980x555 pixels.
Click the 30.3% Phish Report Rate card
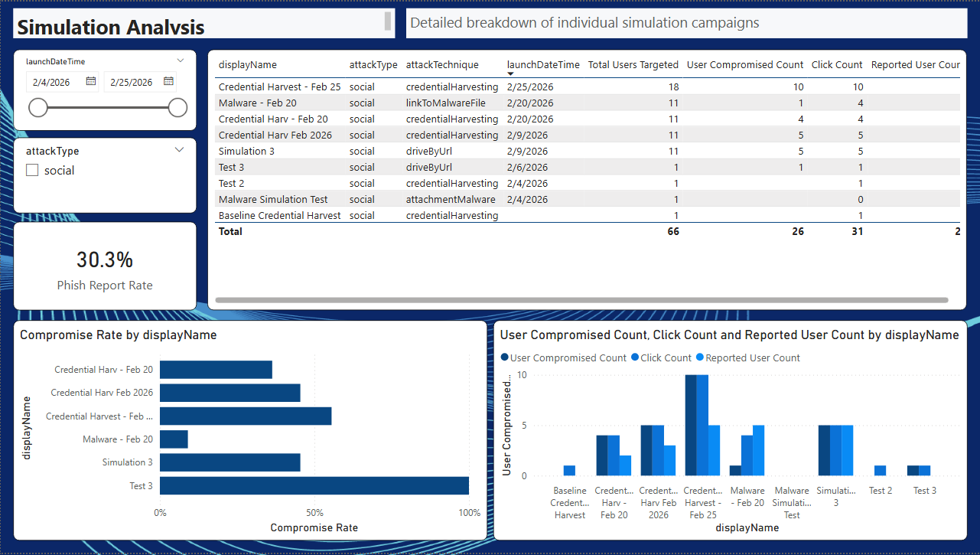pyautogui.click(x=105, y=266)
